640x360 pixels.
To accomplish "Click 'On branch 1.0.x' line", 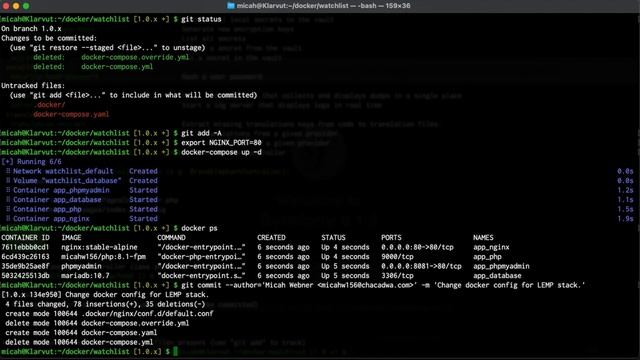I will [x=31, y=29].
